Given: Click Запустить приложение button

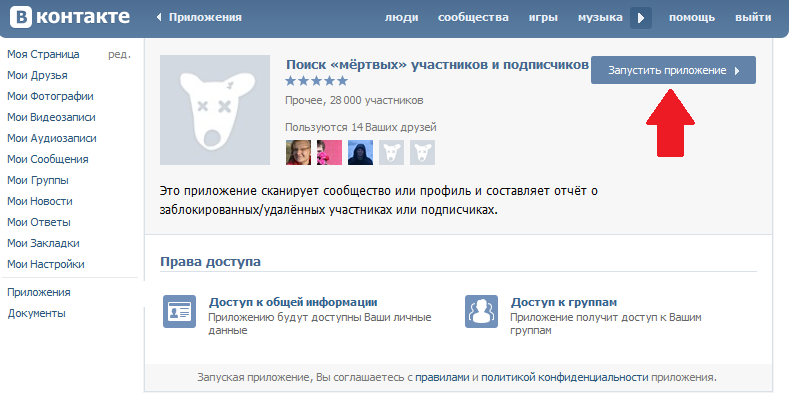Looking at the screenshot, I should (x=673, y=70).
